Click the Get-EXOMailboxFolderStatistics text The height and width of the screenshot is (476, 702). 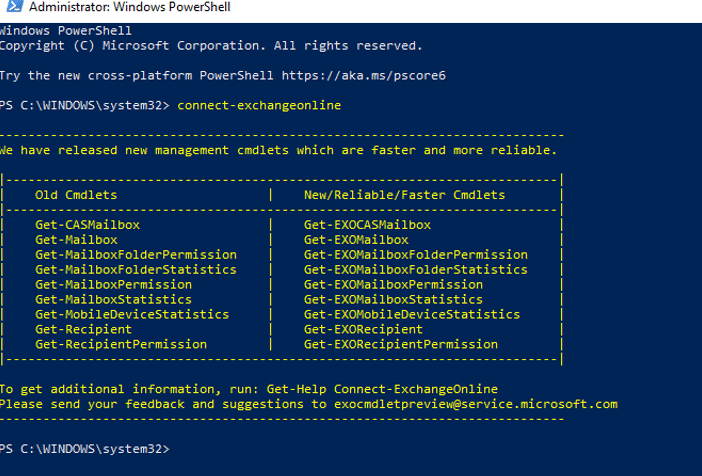[x=415, y=270]
